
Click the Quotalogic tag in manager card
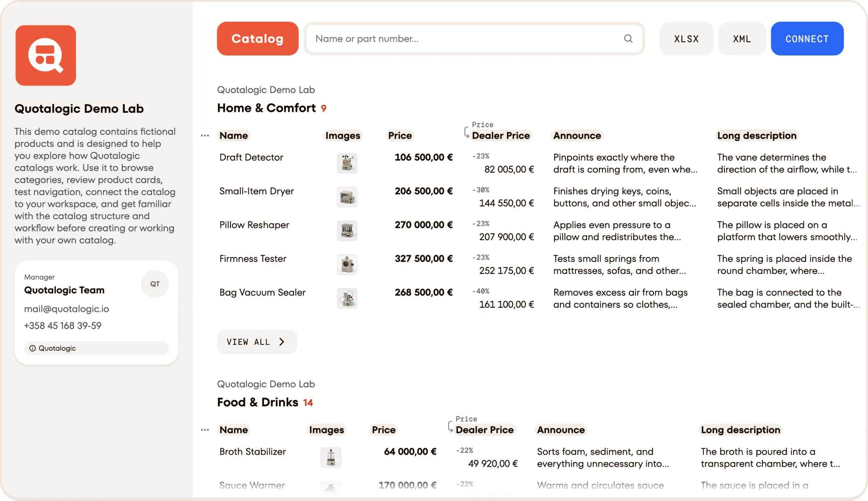(96, 348)
